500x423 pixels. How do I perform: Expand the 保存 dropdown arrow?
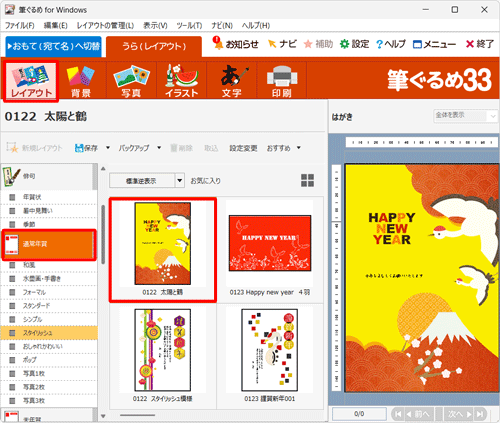[108, 148]
